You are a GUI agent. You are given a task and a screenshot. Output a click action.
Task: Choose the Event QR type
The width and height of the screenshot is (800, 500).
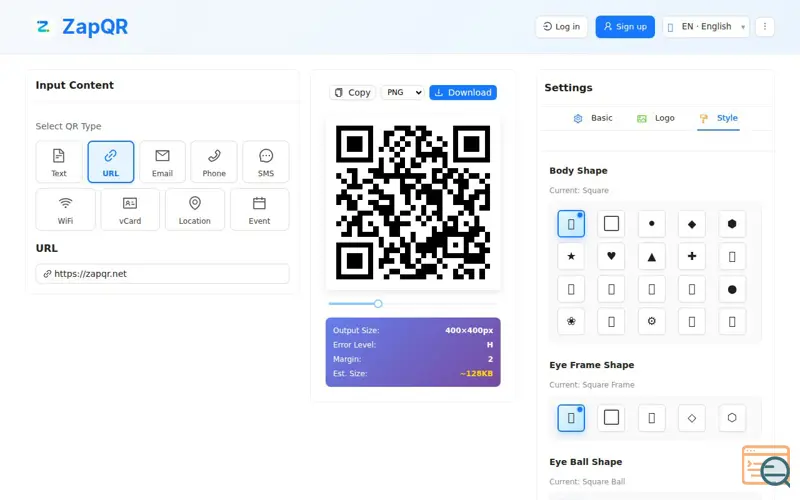pos(259,210)
